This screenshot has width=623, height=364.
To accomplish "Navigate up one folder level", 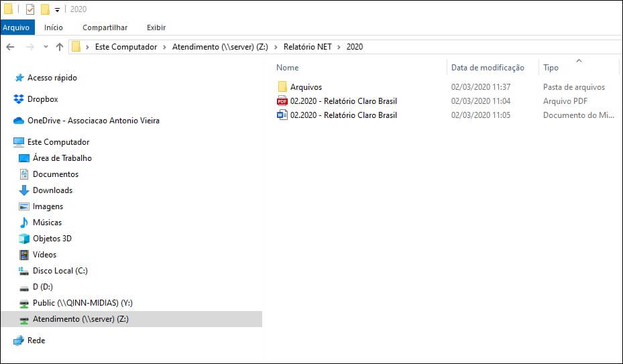I will (x=60, y=47).
